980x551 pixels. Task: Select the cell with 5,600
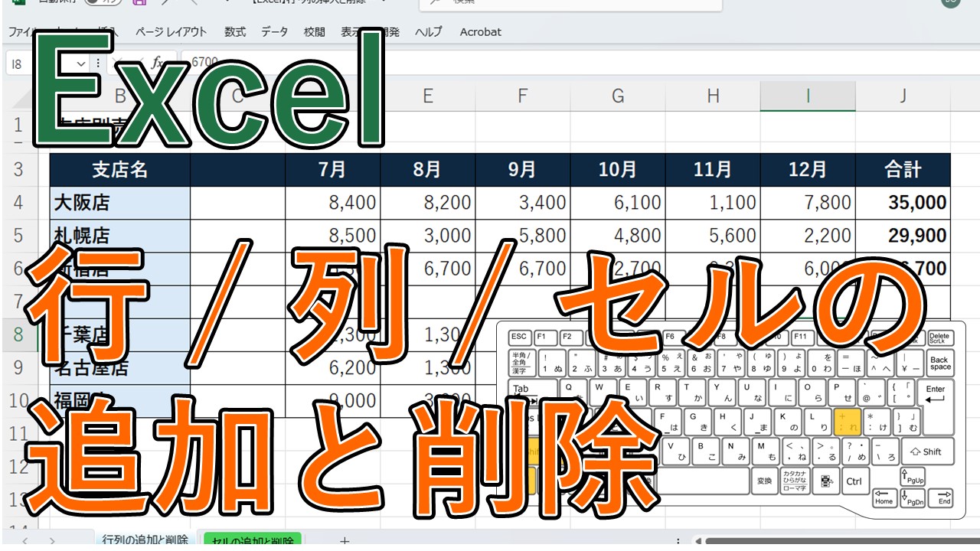pyautogui.click(x=713, y=235)
